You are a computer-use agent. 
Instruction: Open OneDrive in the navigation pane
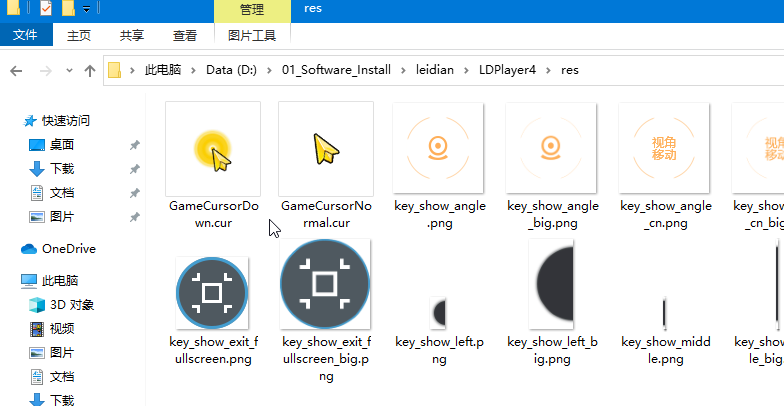tap(68, 249)
